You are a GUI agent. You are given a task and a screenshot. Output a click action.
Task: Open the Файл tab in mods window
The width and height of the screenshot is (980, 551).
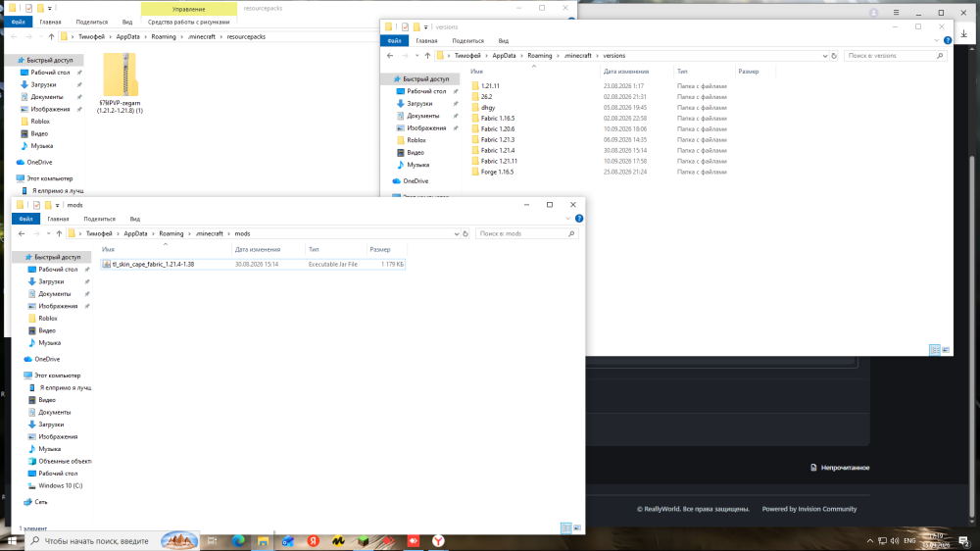25,219
